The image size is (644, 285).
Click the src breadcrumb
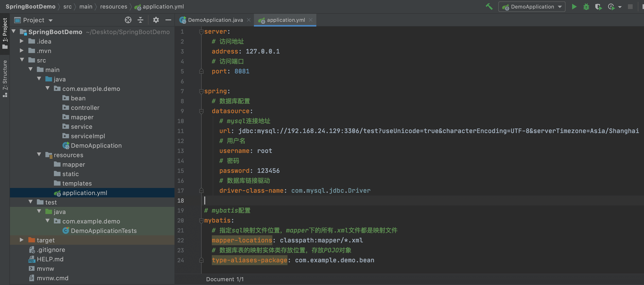pyautogui.click(x=68, y=6)
